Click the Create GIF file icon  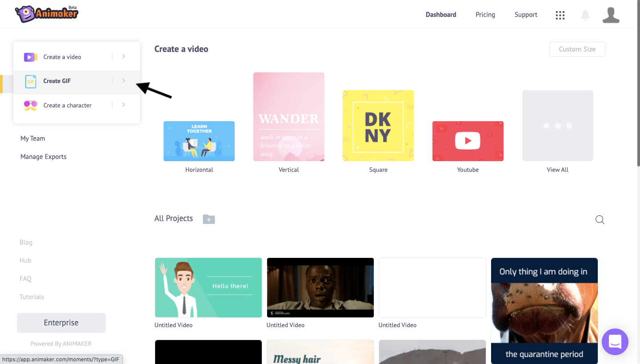pyautogui.click(x=30, y=81)
